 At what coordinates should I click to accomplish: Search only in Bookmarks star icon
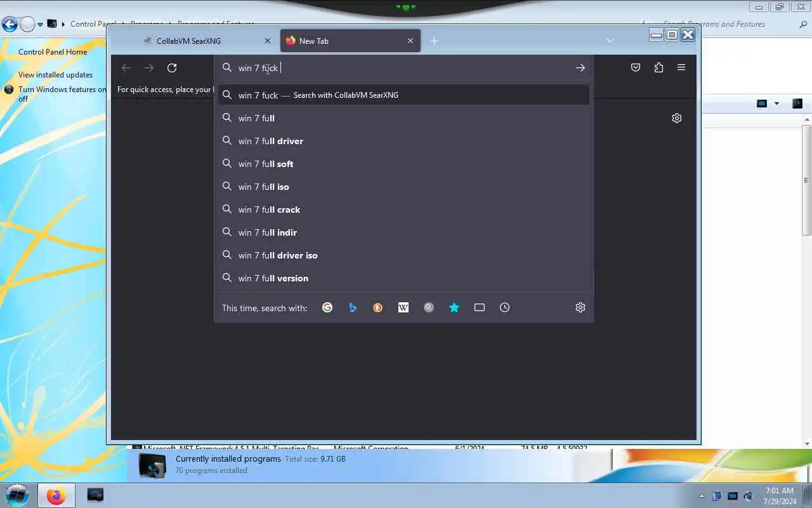[454, 307]
